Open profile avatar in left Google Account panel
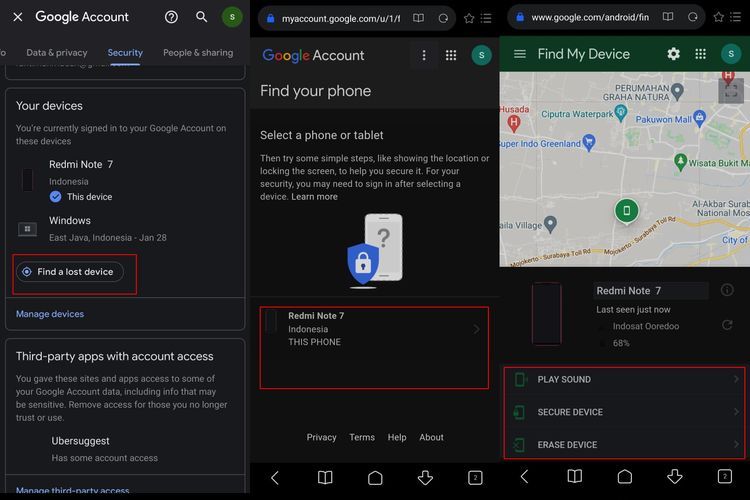This screenshot has height=500, width=750. (232, 17)
